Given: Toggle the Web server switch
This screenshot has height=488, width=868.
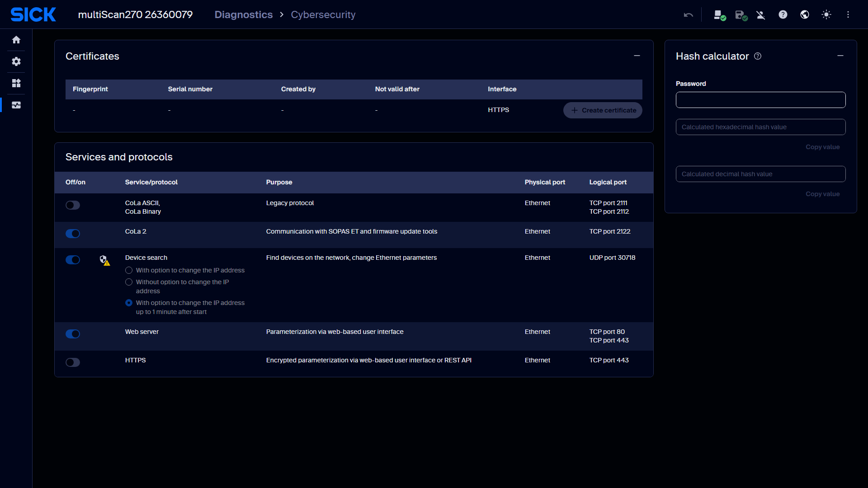Looking at the screenshot, I should 73,334.
